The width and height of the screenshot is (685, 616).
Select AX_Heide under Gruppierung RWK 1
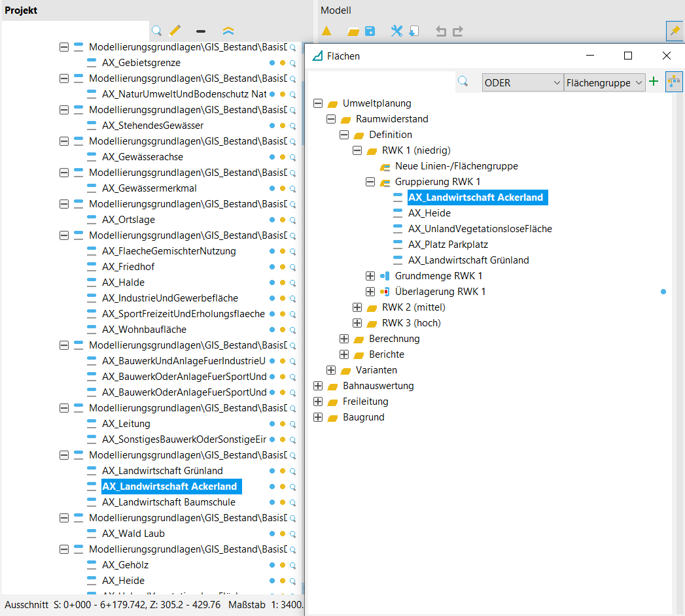[429, 213]
